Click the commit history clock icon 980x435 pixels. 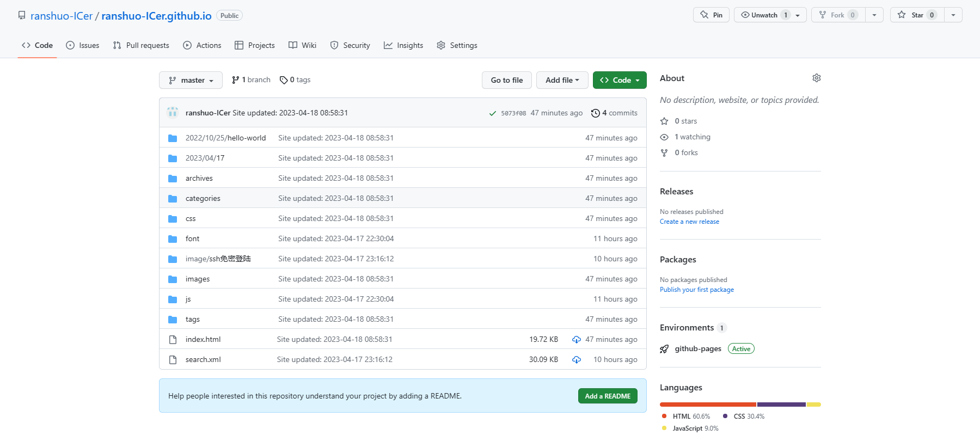tap(595, 113)
